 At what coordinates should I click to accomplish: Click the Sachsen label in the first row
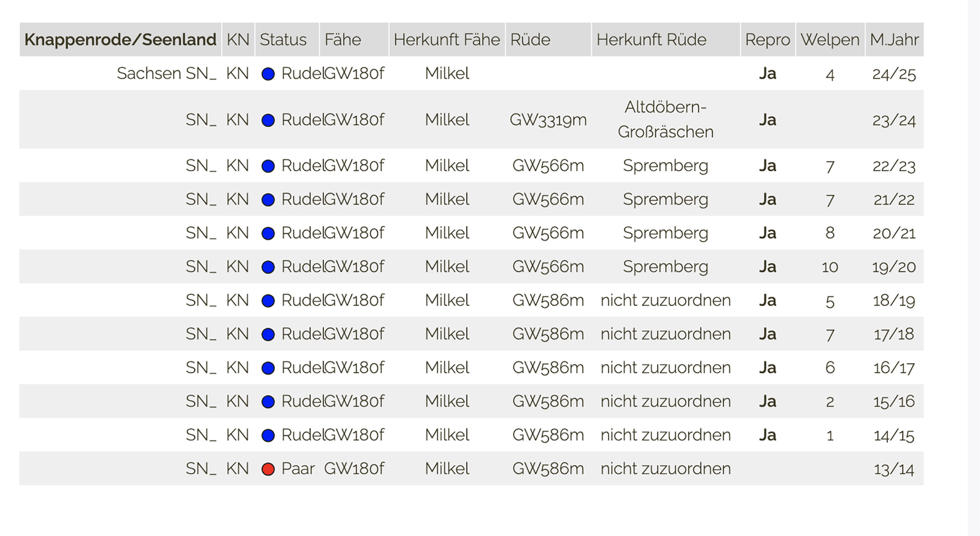coord(149,73)
